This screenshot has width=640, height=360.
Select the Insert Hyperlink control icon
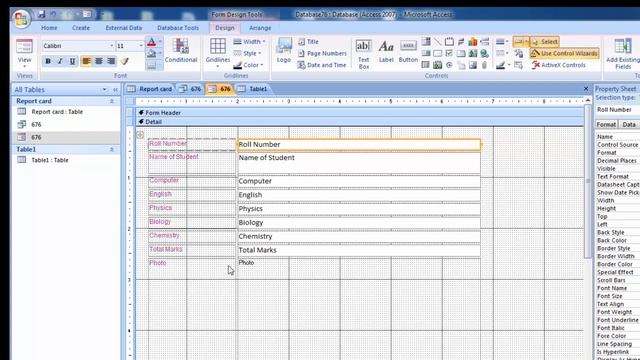point(484,53)
